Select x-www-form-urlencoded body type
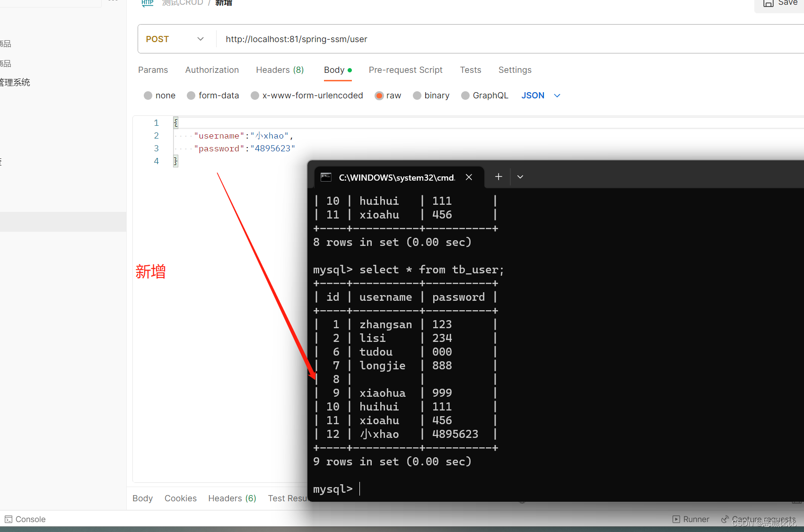Screen dimensions: 804x532 (x=307, y=96)
